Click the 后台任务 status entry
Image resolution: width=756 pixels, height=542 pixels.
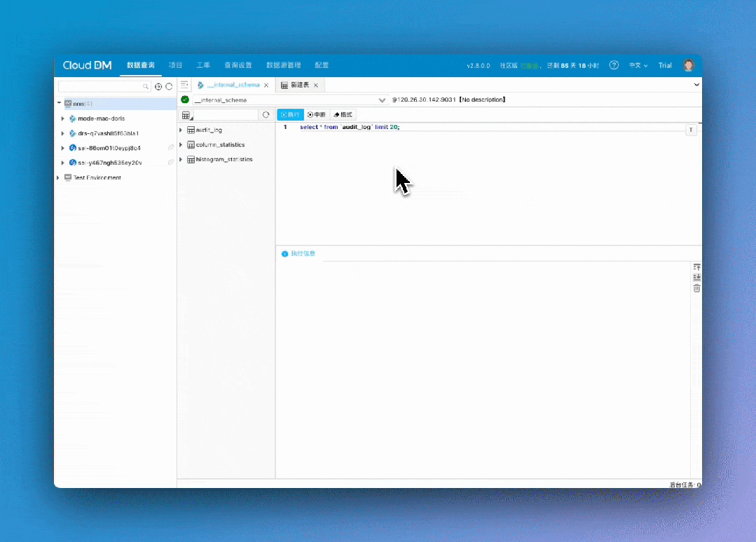[685, 484]
